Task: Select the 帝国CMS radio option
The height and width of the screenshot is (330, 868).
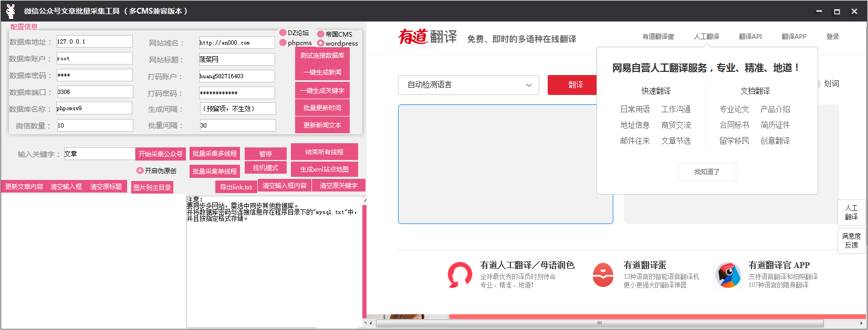Action: (320, 34)
